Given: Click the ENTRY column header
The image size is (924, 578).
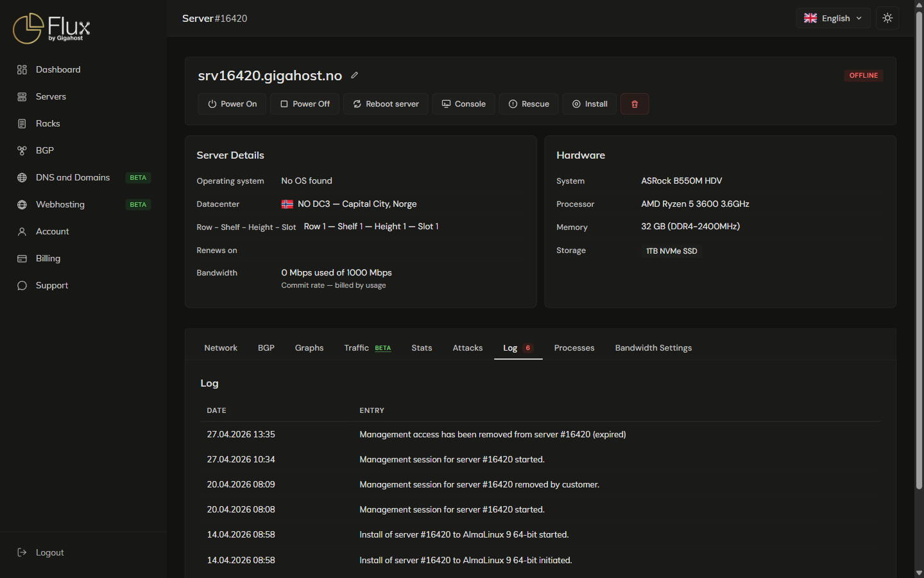Looking at the screenshot, I should pyautogui.click(x=372, y=410).
